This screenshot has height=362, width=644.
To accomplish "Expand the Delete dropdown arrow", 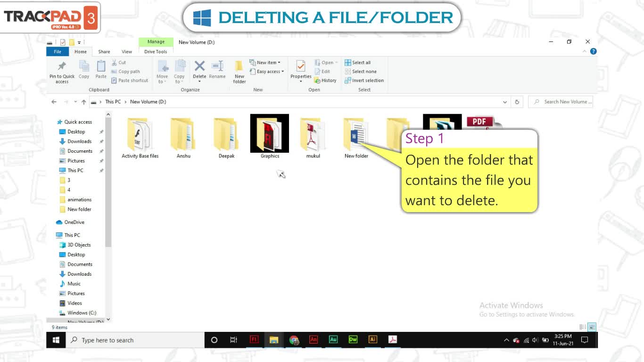I will tap(199, 82).
